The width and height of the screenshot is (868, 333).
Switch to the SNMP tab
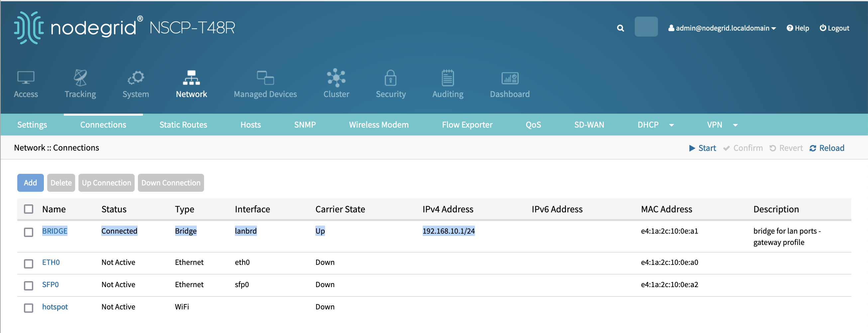(305, 125)
